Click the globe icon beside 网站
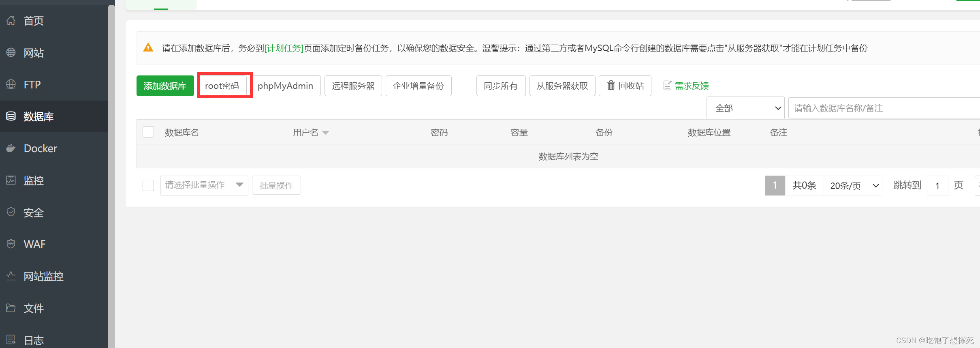The width and height of the screenshot is (980, 348). click(x=11, y=52)
